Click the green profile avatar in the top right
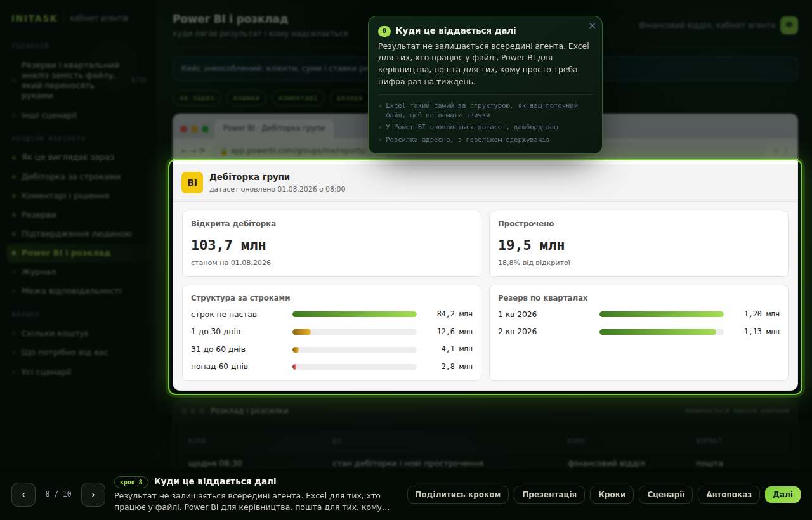This screenshot has width=812, height=520. pyautogui.click(x=789, y=25)
